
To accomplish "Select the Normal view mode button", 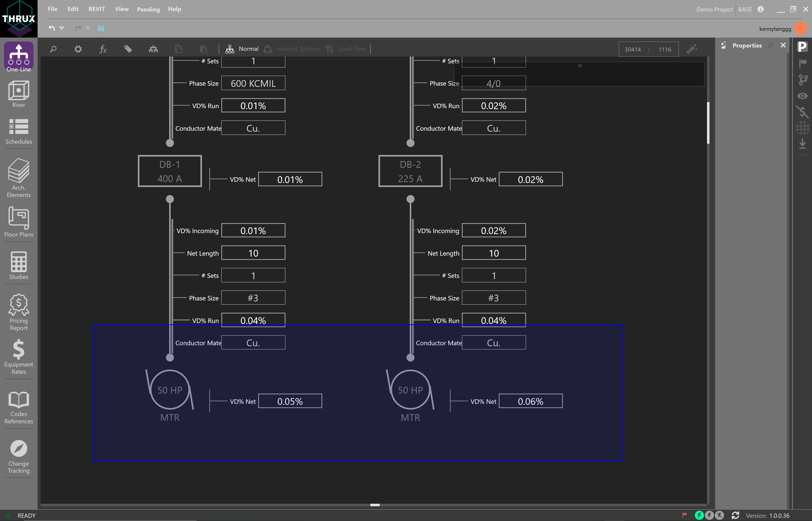I will pyautogui.click(x=242, y=49).
